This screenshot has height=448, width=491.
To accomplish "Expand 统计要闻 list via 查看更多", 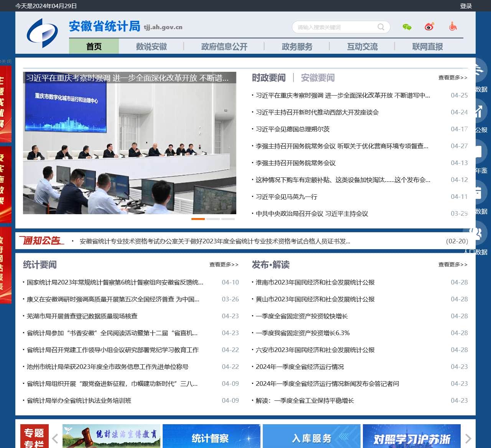I will point(224,265).
